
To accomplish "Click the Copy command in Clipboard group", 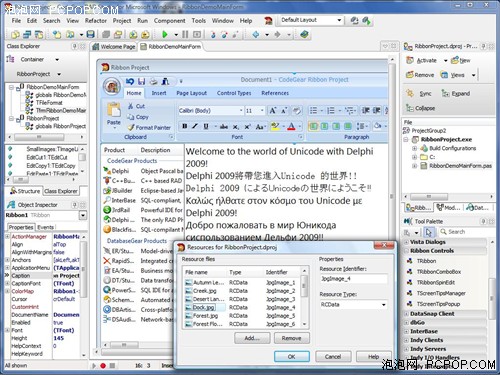I will point(138,117).
